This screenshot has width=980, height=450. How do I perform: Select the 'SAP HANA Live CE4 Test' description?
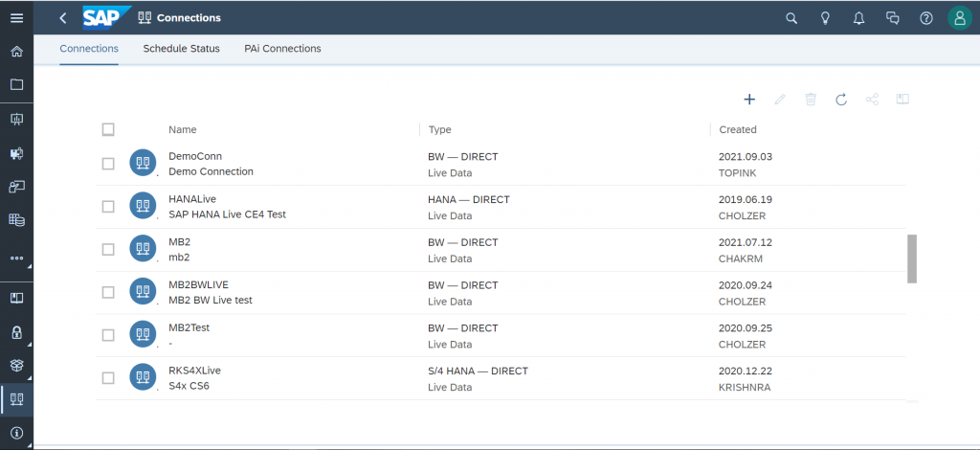click(x=227, y=214)
